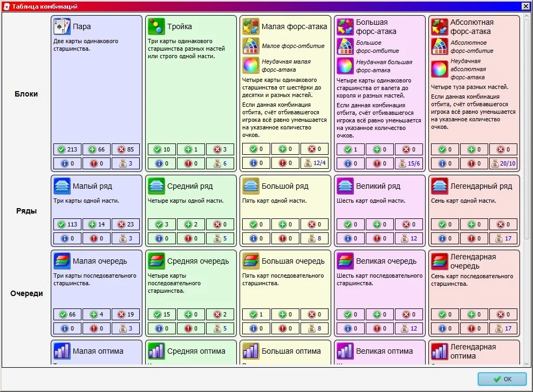533x392 pixels.
Task: Click the Средняя очередь green check counter 15
Action: (162, 314)
